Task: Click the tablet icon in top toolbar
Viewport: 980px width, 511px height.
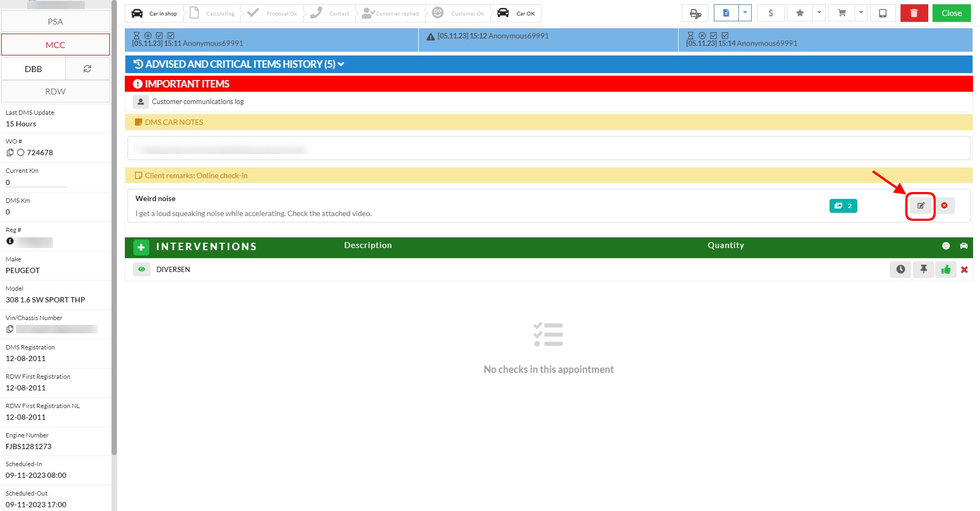Action: (883, 13)
